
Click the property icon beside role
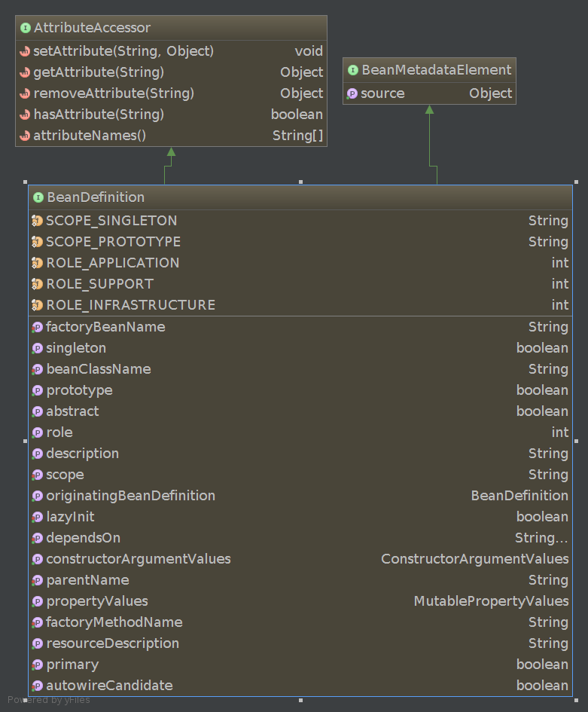(x=37, y=432)
